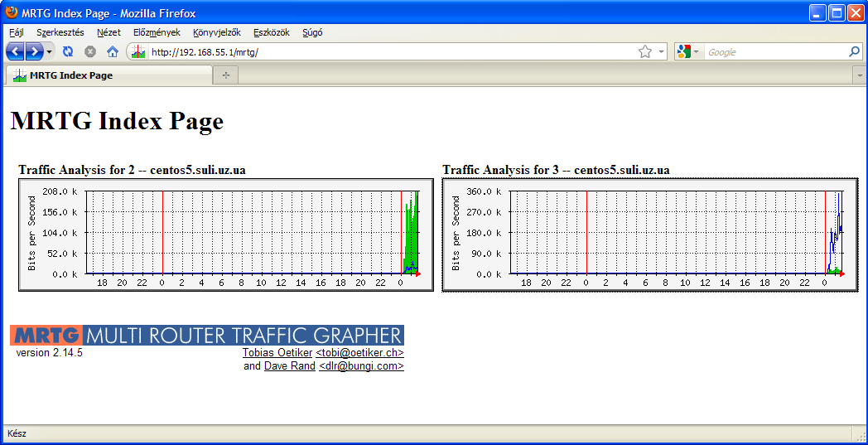Reload the page with the refresh icon
868x445 pixels.
[69, 51]
